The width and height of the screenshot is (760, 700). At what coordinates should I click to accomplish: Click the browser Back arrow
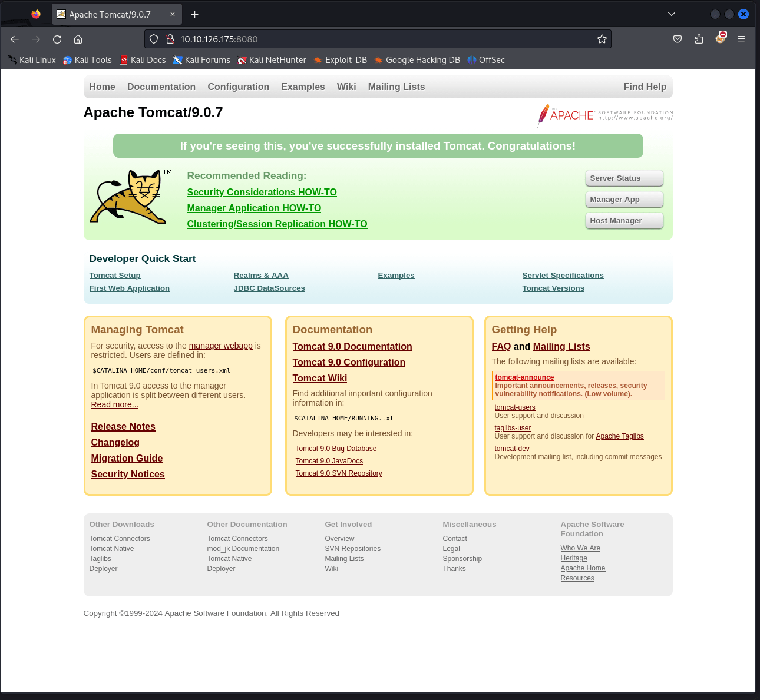15,39
